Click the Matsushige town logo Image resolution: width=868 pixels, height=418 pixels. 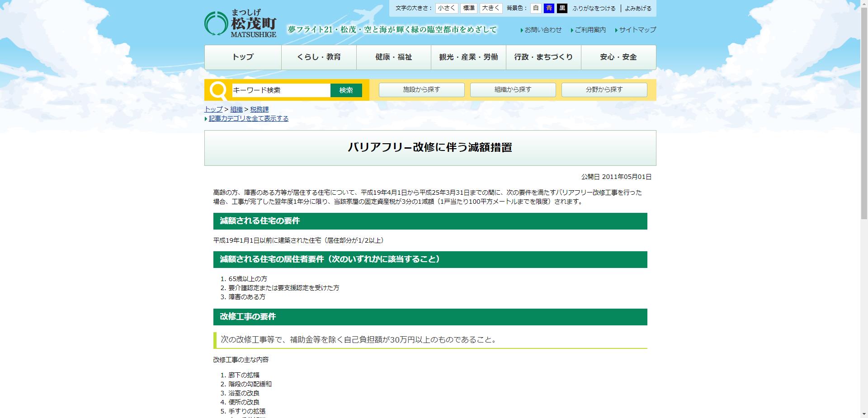point(240,24)
